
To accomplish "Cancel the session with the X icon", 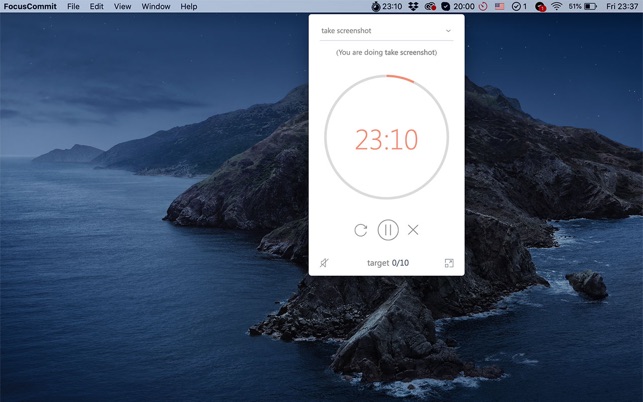I will coord(413,230).
